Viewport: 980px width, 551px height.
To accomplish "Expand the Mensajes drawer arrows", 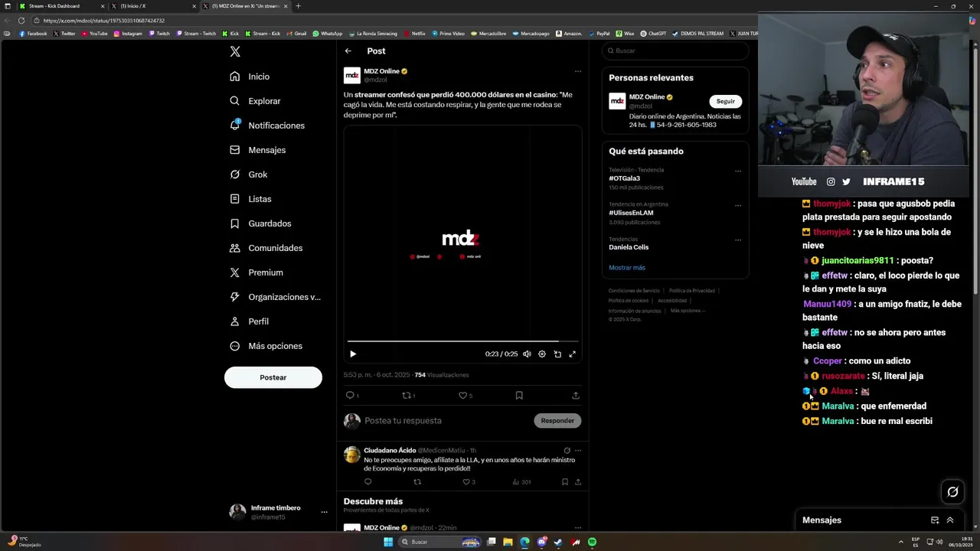I will click(x=950, y=520).
